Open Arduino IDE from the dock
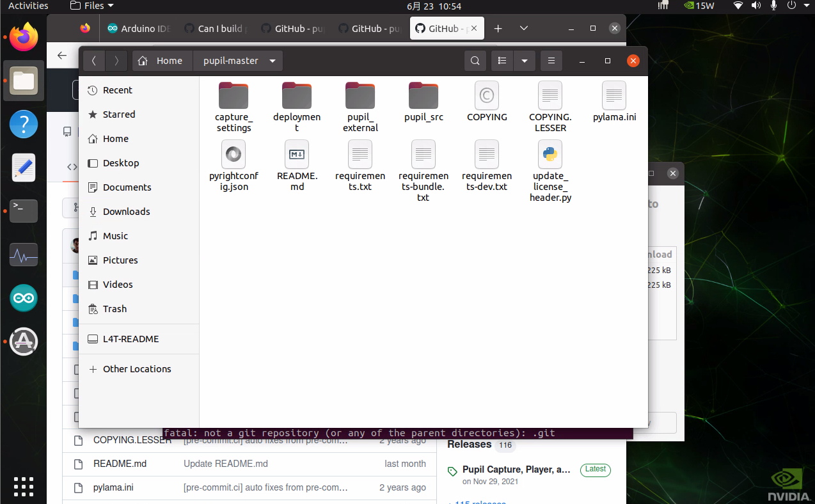This screenshot has height=504, width=815. tap(24, 298)
